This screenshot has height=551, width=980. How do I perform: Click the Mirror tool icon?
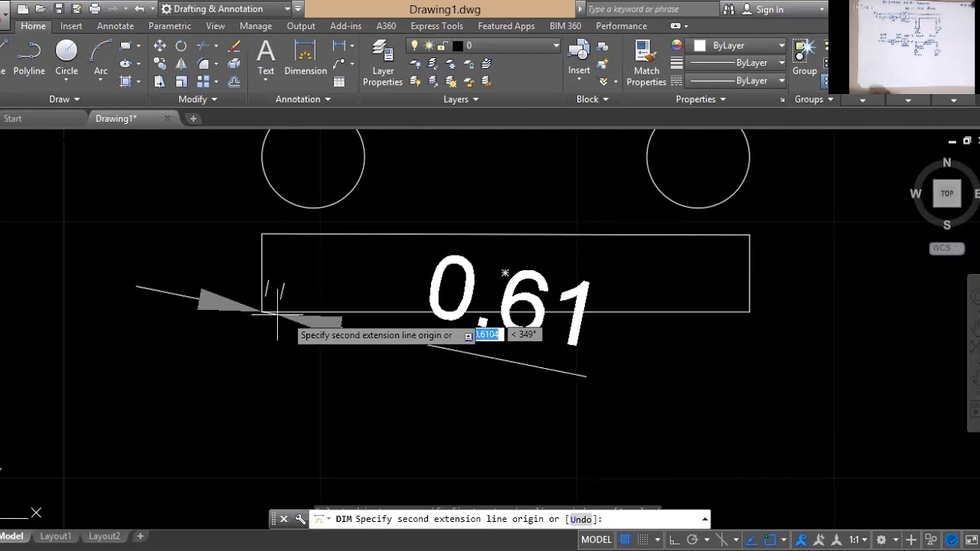point(181,64)
